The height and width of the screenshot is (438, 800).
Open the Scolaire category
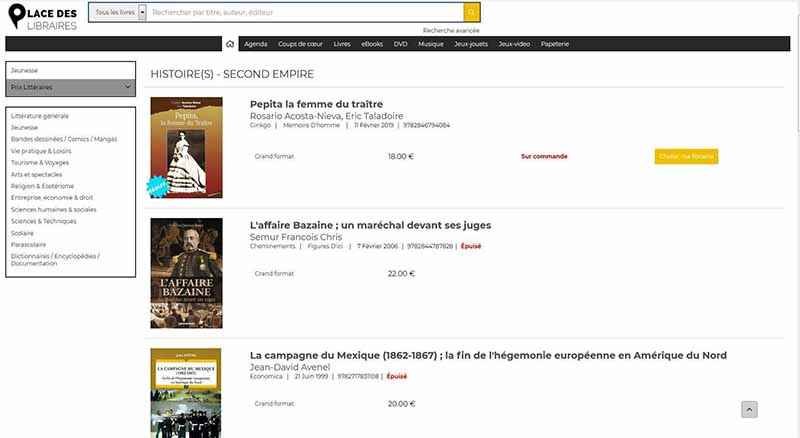tap(22, 233)
